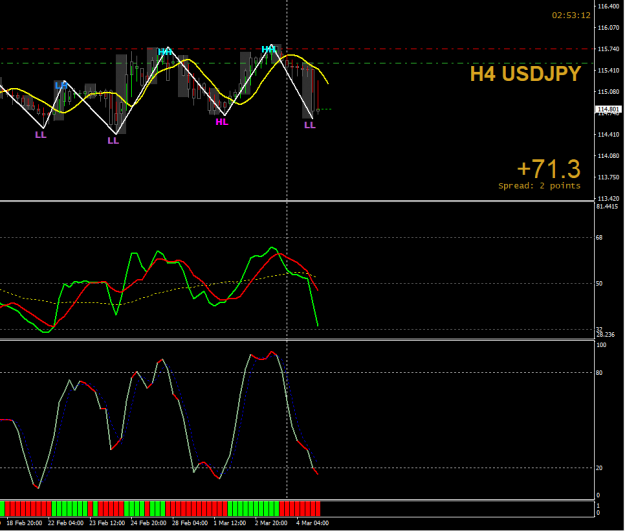Click the 'Spread: 2 points' label

(x=539, y=186)
